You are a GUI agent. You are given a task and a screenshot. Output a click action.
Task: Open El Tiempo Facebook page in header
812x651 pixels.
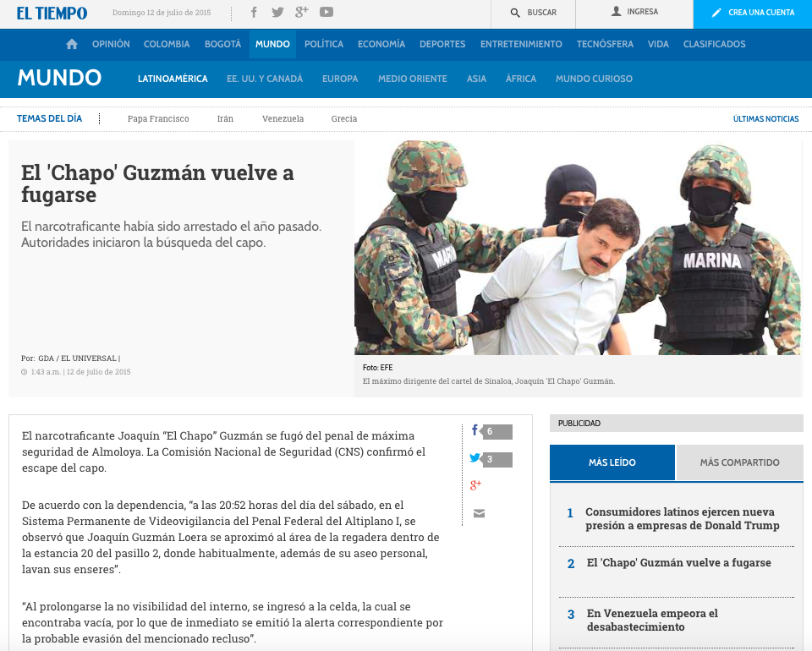tap(254, 12)
